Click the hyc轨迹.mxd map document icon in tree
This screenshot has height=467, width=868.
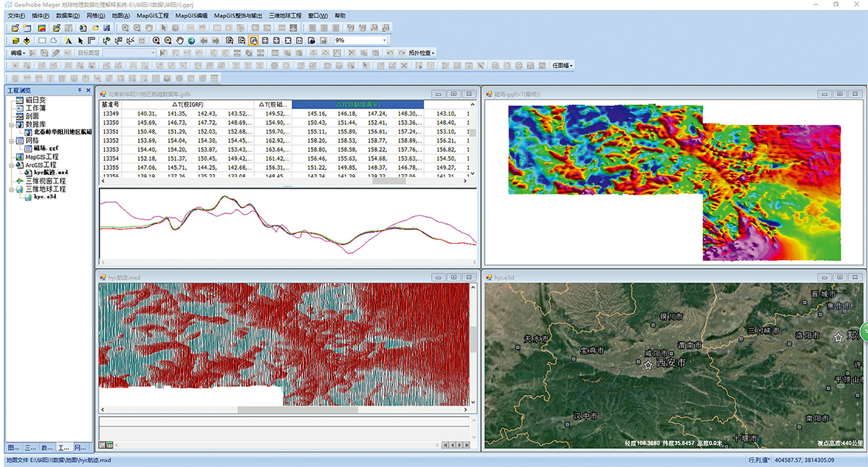point(27,173)
